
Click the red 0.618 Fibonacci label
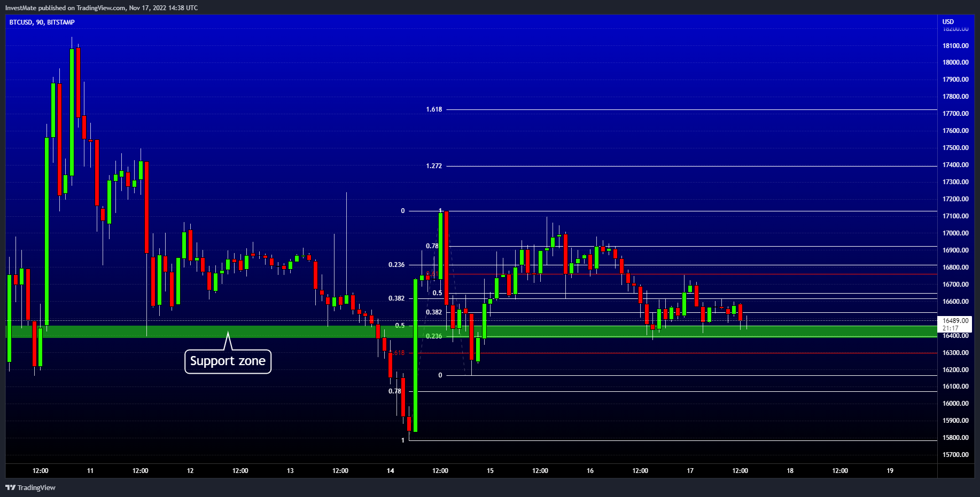[x=398, y=353]
